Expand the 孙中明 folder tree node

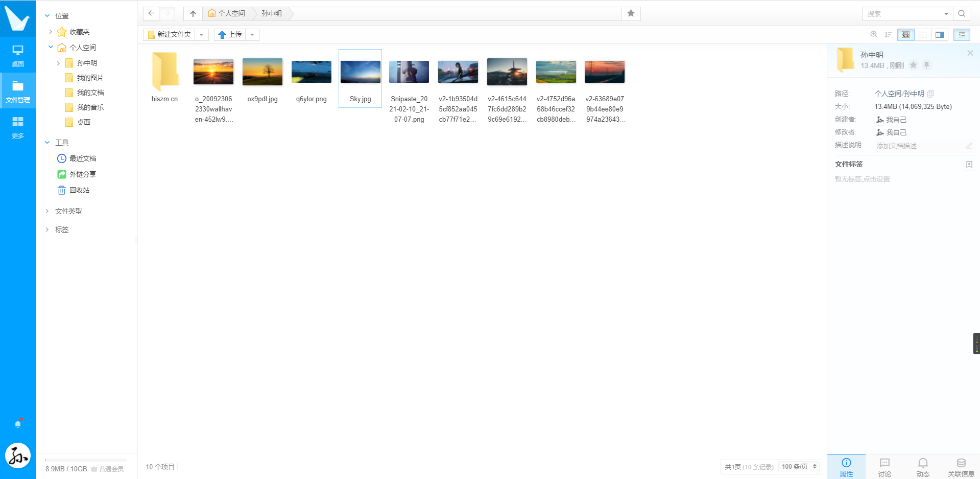coord(58,63)
